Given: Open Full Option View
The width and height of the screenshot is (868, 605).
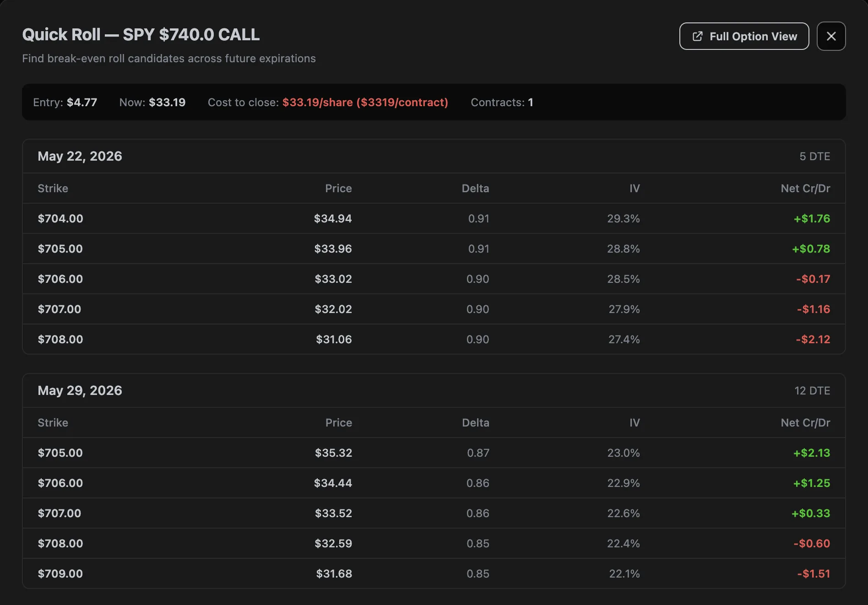Looking at the screenshot, I should coord(744,36).
